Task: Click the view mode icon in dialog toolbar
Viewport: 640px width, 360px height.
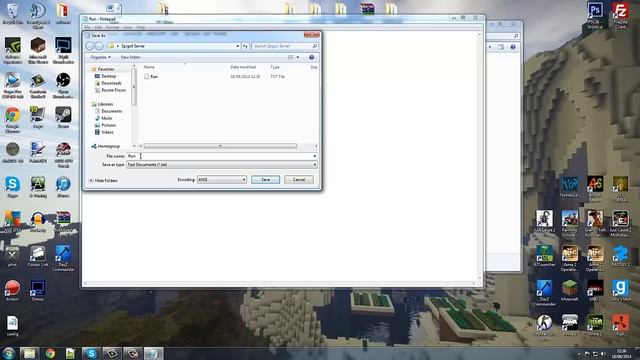Action: (x=291, y=58)
